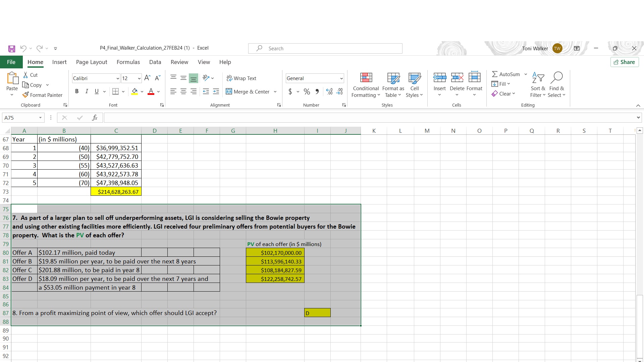Image resolution: width=644 pixels, height=362 pixels.
Task: Toggle Italic formatting
Action: [x=87, y=92]
